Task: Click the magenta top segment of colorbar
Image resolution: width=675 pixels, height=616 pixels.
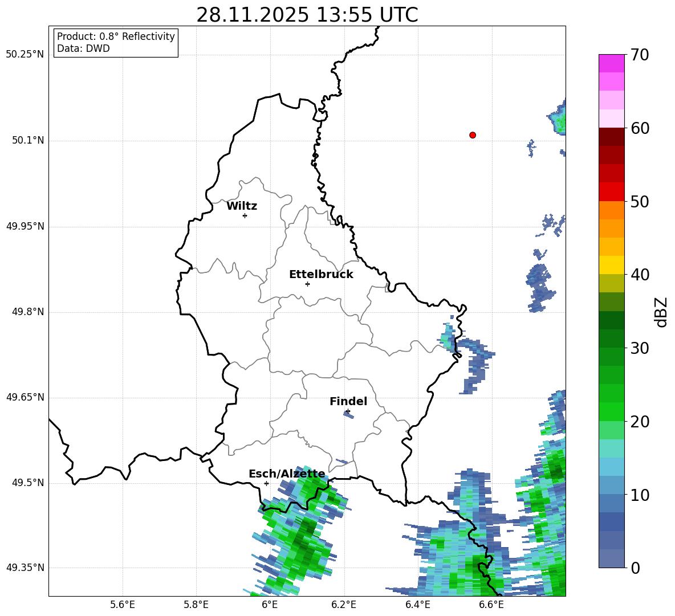Action: tap(611, 63)
